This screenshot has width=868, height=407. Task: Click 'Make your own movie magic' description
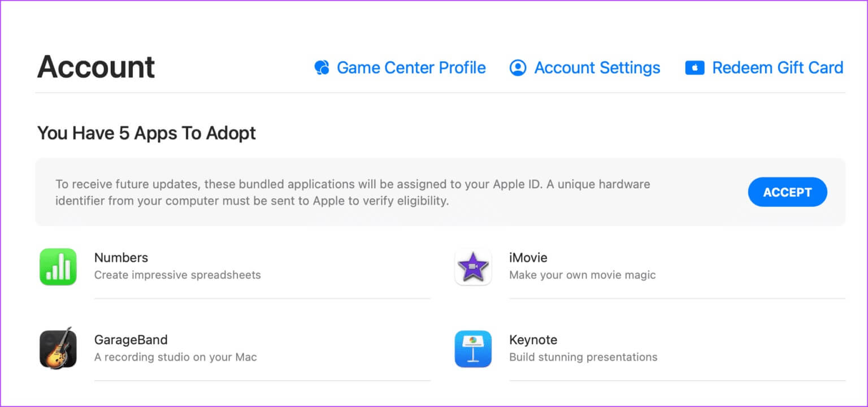[x=582, y=275]
